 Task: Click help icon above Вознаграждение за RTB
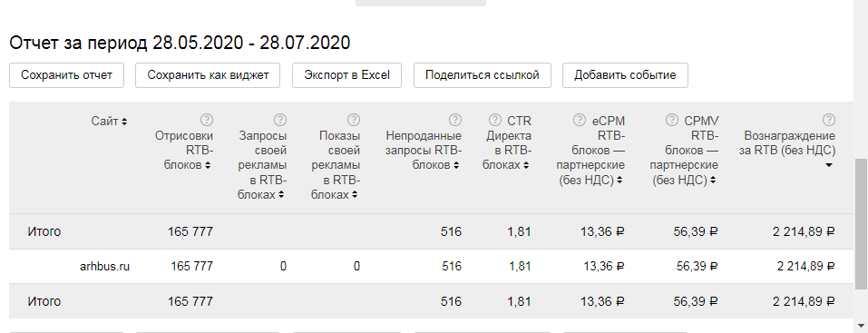point(829,120)
